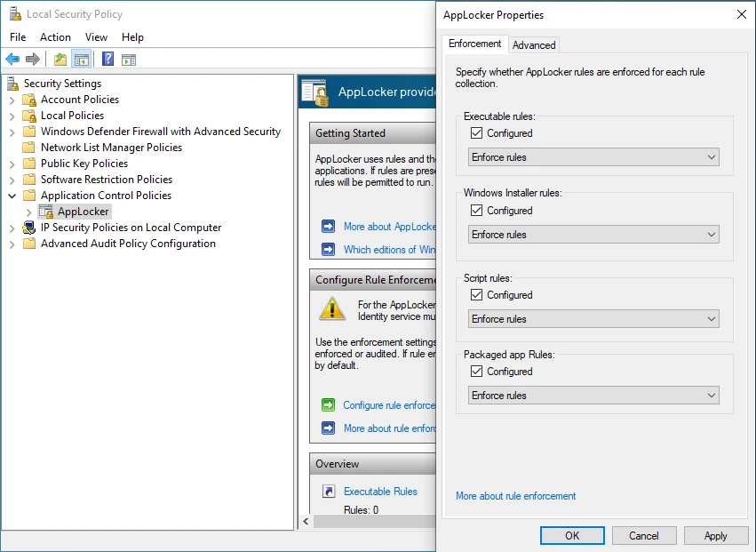Open the Which editions of Windows link
The height and width of the screenshot is (552, 756).
point(390,250)
